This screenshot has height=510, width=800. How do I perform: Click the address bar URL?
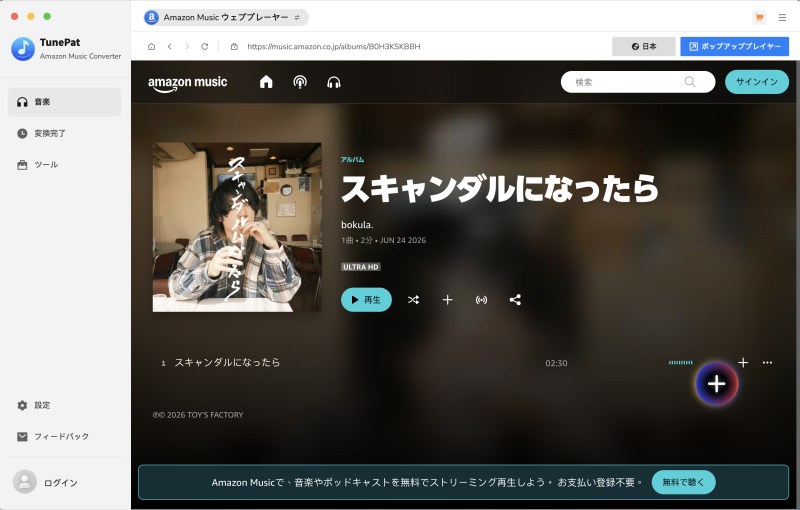point(334,46)
